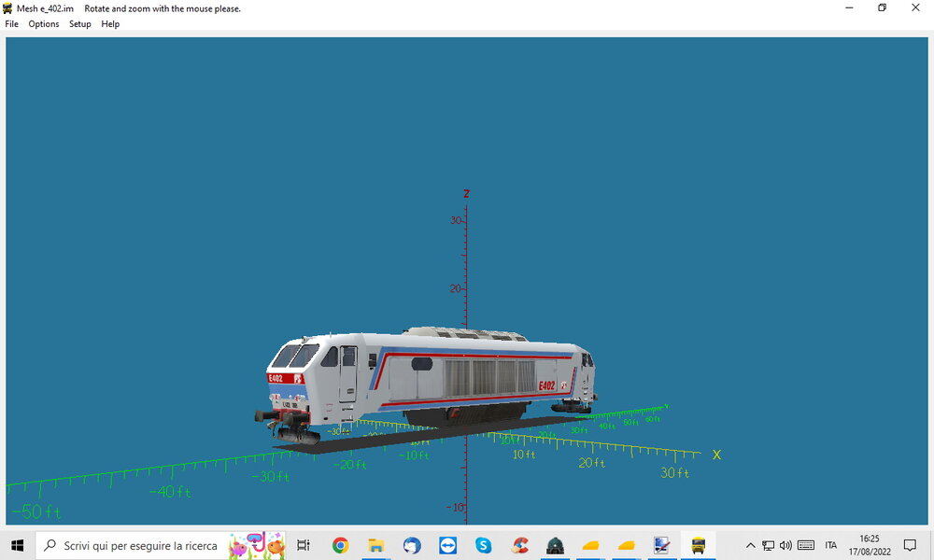Open CCleaner from the taskbar
Screen dimensions: 934x560
[519, 545]
